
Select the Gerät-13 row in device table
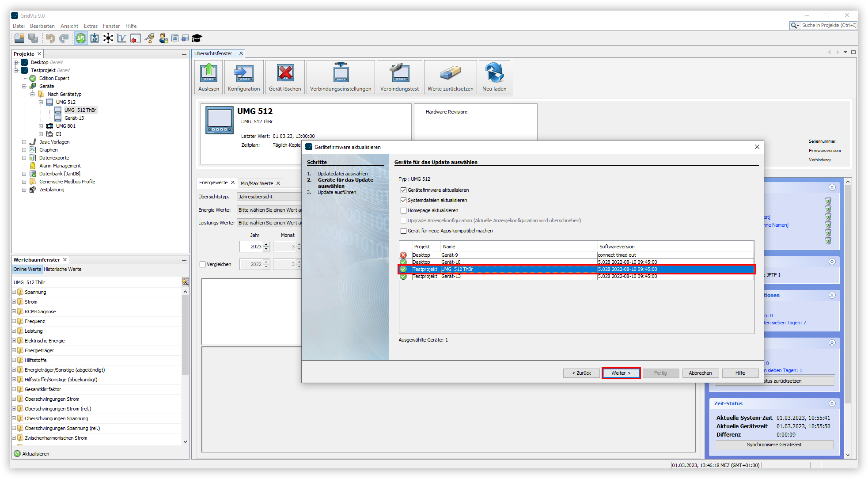(451, 277)
